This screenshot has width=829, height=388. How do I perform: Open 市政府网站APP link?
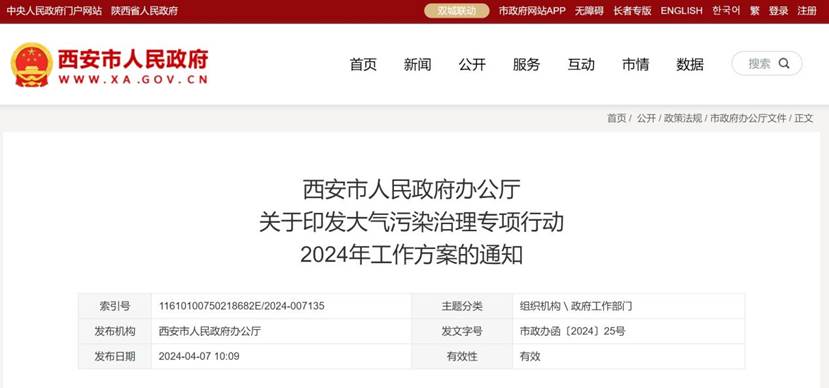(532, 11)
